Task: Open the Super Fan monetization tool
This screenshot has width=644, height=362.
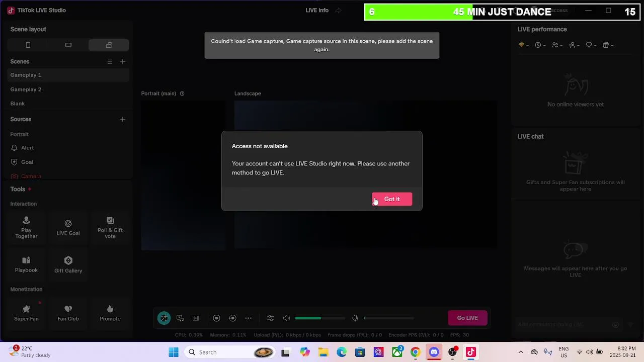Action: click(x=26, y=313)
